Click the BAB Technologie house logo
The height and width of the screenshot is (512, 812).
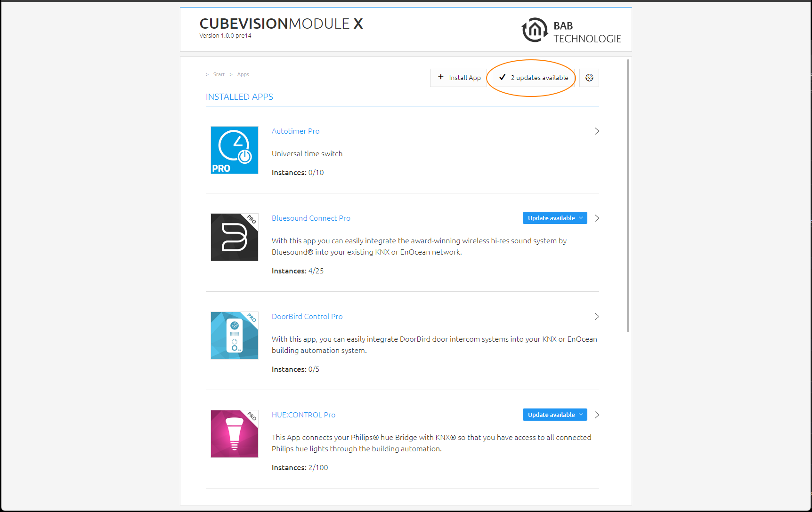point(535,30)
